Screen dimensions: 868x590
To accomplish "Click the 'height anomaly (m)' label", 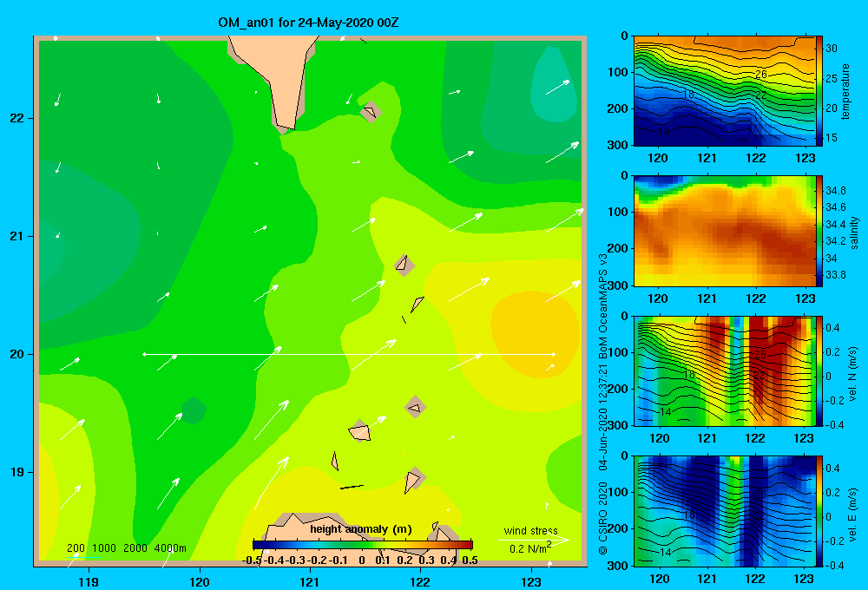I will 361,529.
